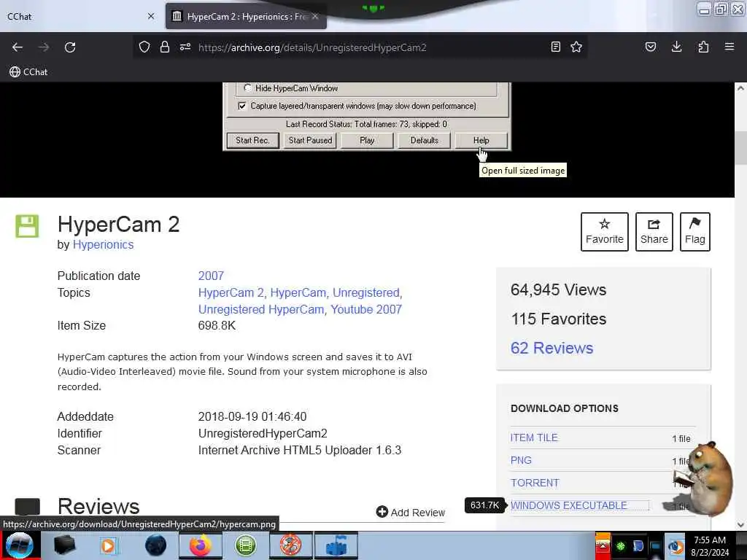
Task: Open the extensions puzzle icon
Action: click(x=703, y=47)
